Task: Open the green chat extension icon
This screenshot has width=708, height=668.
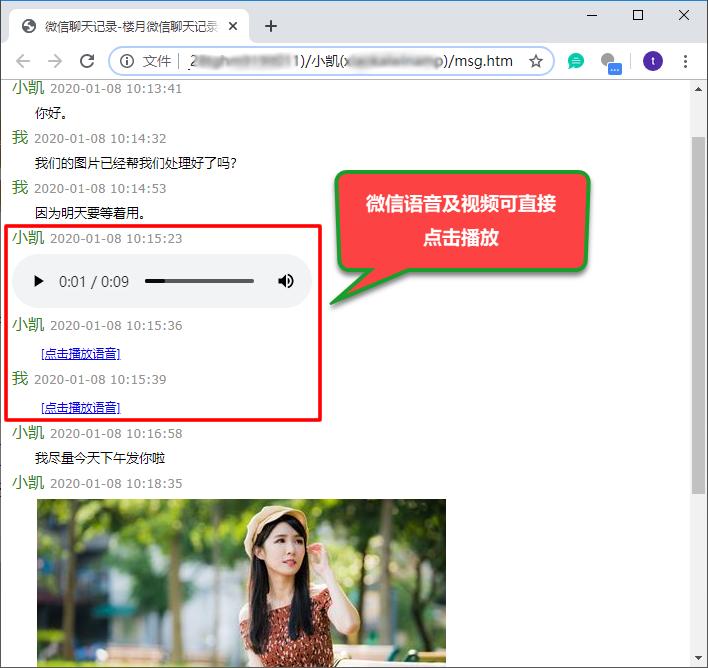Action: point(576,61)
